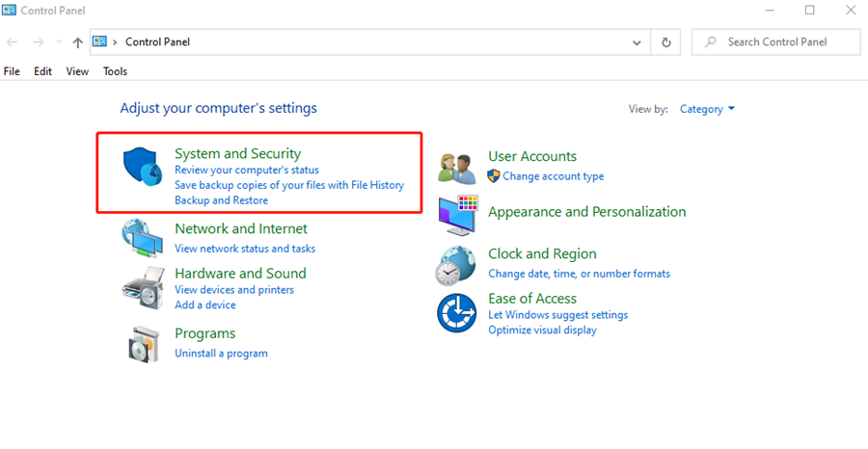This screenshot has width=868, height=449.
Task: Click Optimize visual display
Action: coord(542,330)
